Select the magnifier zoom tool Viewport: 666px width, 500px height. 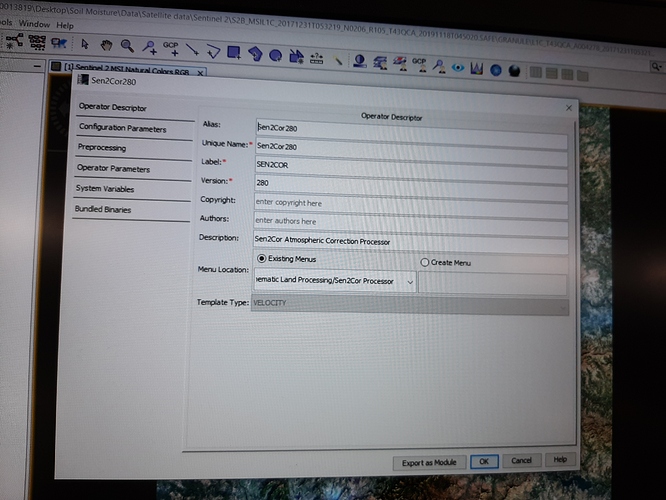(127, 46)
